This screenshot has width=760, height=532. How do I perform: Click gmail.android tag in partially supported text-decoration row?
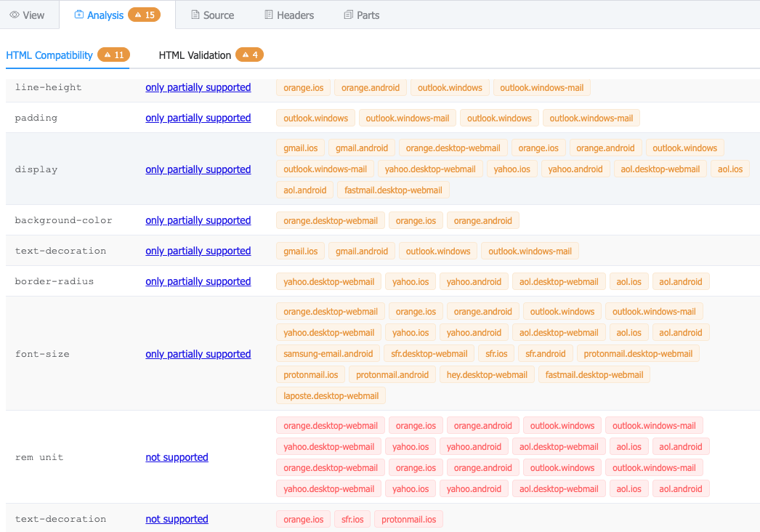click(x=362, y=251)
